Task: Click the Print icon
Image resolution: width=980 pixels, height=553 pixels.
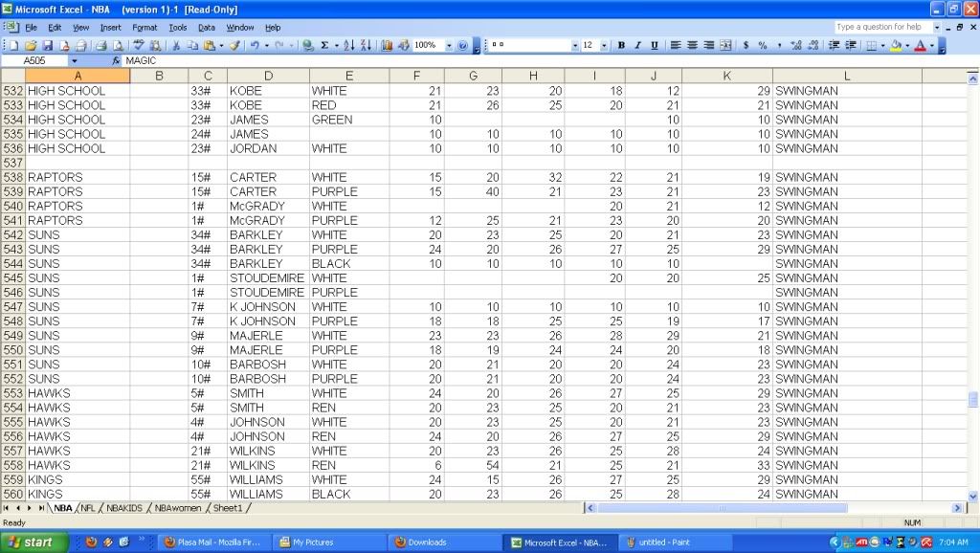Action: click(x=100, y=46)
